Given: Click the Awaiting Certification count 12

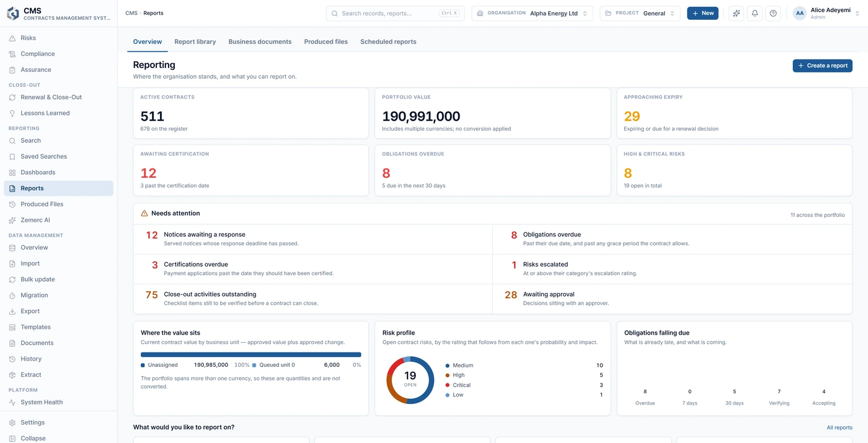Looking at the screenshot, I should point(148,173).
